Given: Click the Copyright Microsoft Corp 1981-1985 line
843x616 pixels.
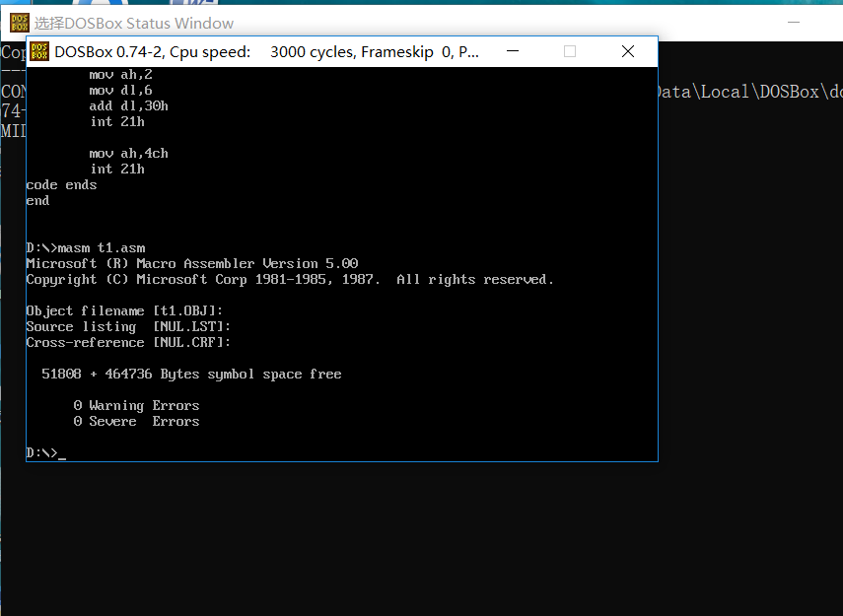Looking at the screenshot, I should (x=289, y=280).
